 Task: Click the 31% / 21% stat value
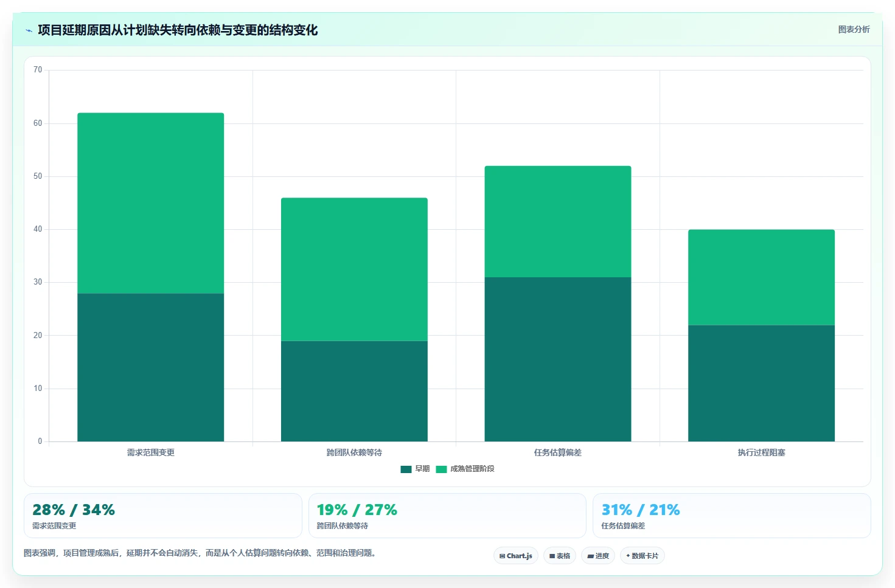click(641, 510)
